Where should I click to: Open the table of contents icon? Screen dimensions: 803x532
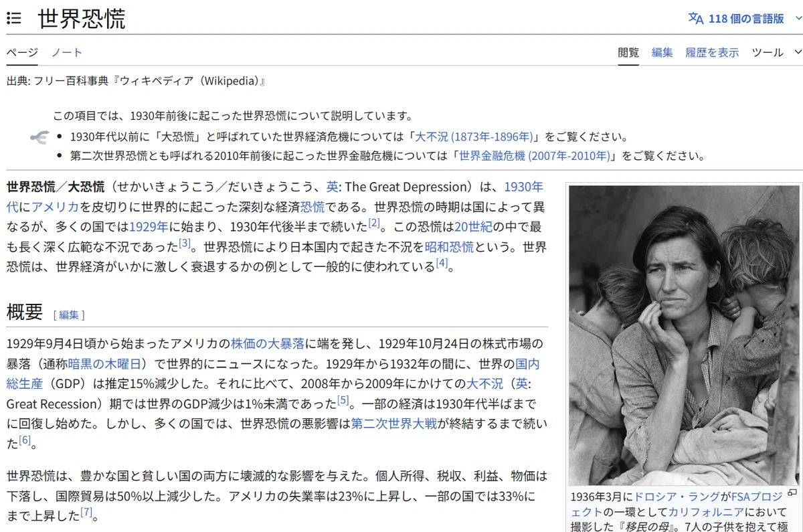(13, 18)
